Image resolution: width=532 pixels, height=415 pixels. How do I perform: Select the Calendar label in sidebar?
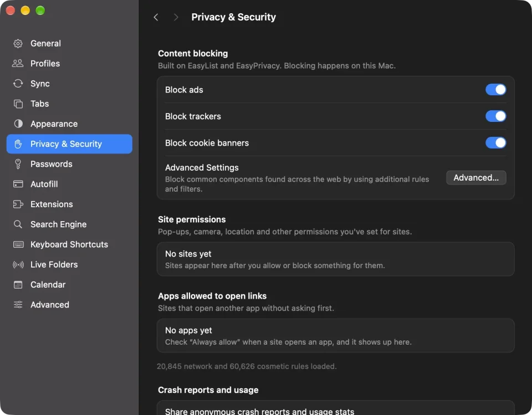pyautogui.click(x=48, y=284)
